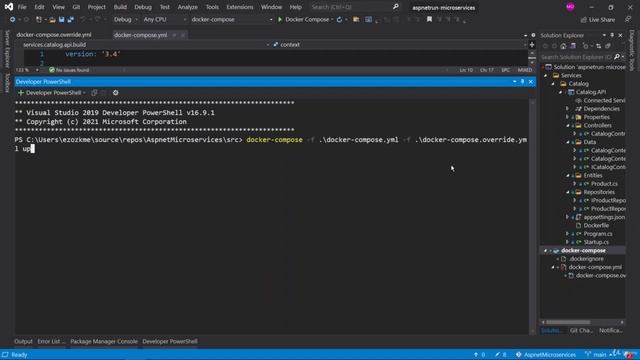This screenshot has height=360, width=640.
Task: Expand the Dependencies node
Action: tap(567, 109)
